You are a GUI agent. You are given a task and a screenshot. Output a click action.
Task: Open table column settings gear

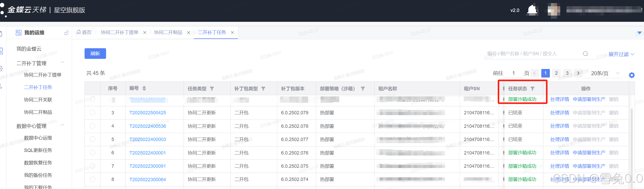(x=632, y=75)
